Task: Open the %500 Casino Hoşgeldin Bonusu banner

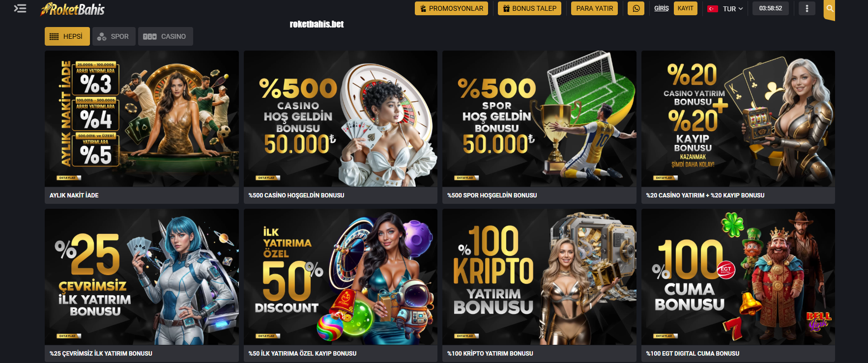Action: (x=341, y=118)
